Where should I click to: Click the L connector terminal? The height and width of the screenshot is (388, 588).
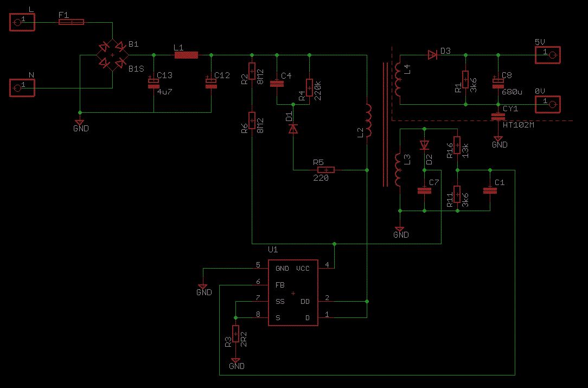pos(22,22)
